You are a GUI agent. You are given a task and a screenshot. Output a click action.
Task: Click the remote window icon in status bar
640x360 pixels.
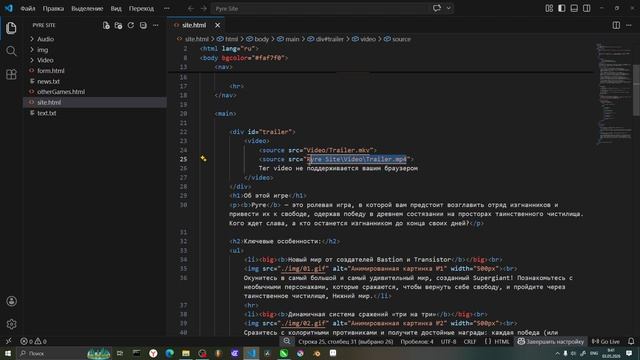(8, 341)
